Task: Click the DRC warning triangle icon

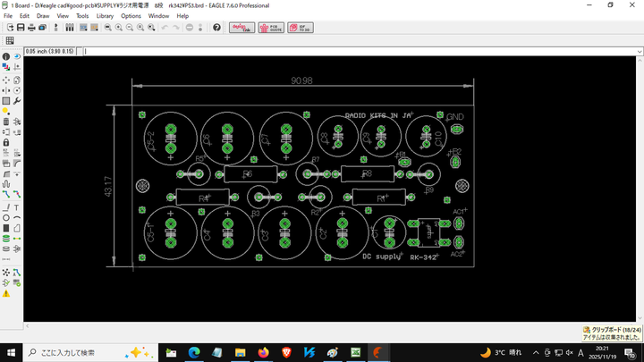Action: click(6, 293)
